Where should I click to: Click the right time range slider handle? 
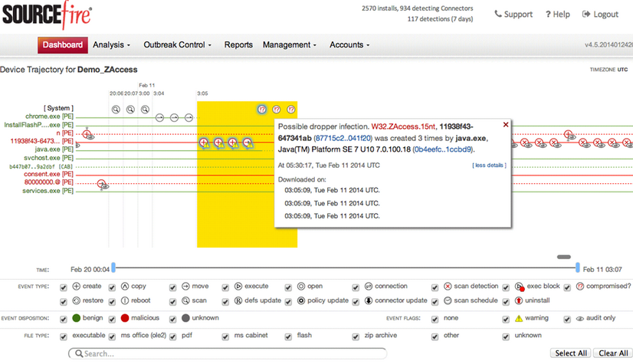pyautogui.click(x=578, y=267)
